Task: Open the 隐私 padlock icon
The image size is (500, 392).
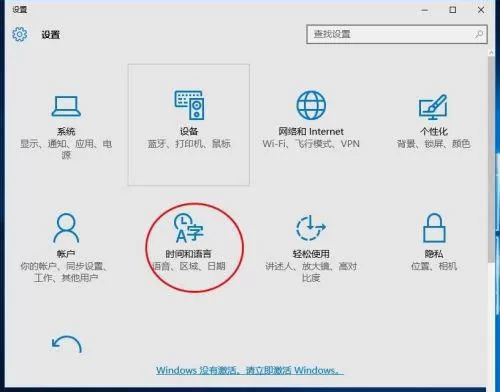Action: 434,228
